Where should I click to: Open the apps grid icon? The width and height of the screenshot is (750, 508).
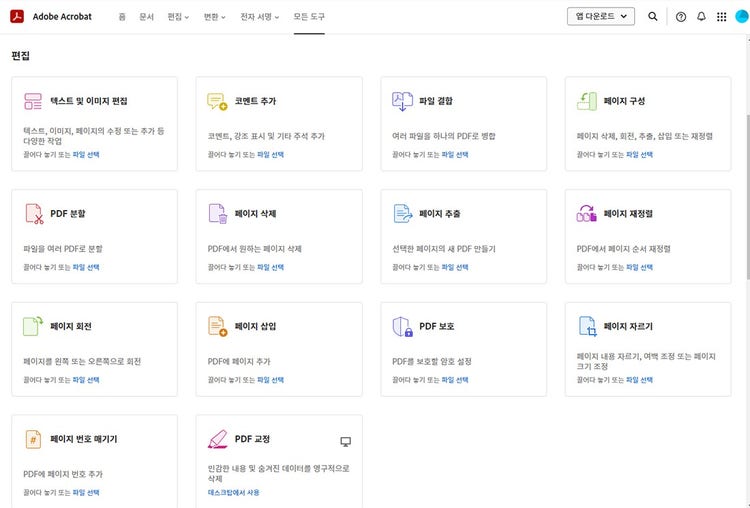click(x=721, y=17)
